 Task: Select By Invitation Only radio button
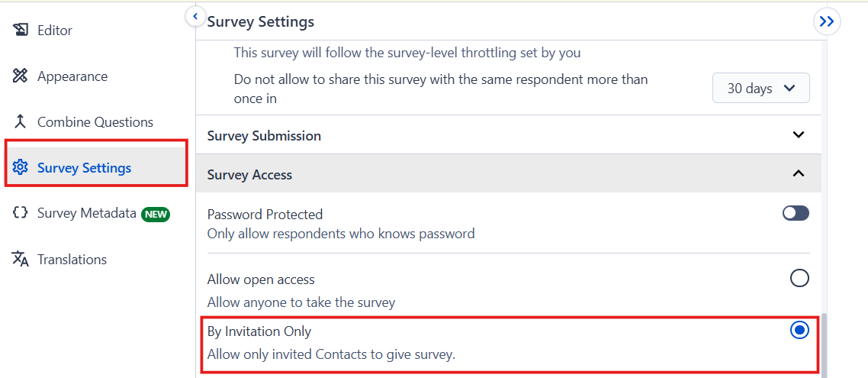point(799,331)
